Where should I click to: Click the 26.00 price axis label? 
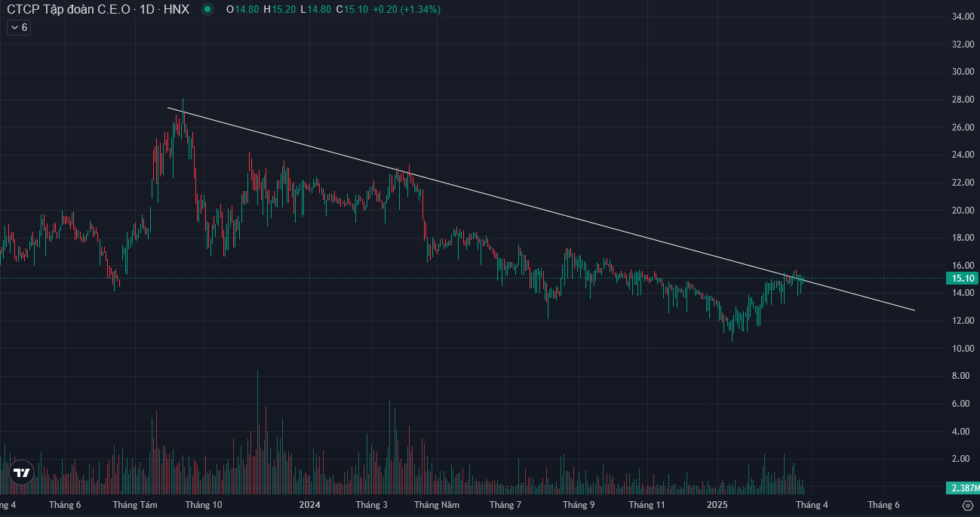pos(963,128)
